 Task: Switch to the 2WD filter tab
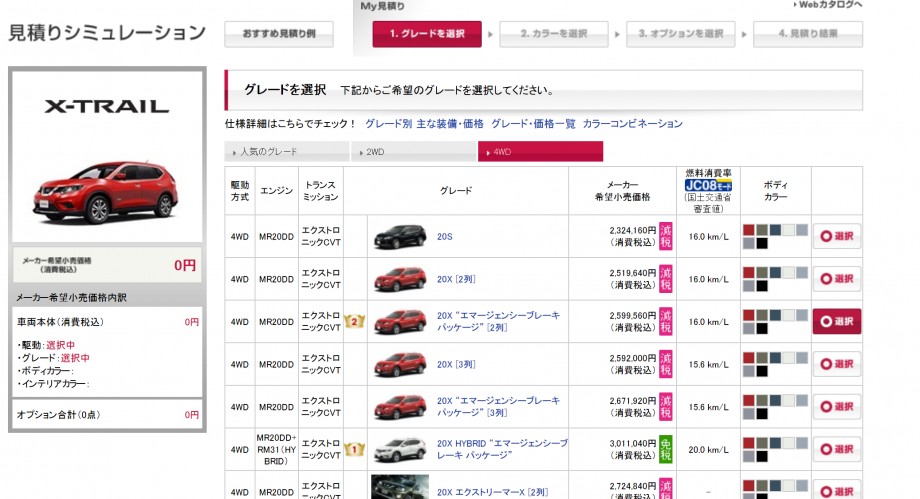(414, 151)
